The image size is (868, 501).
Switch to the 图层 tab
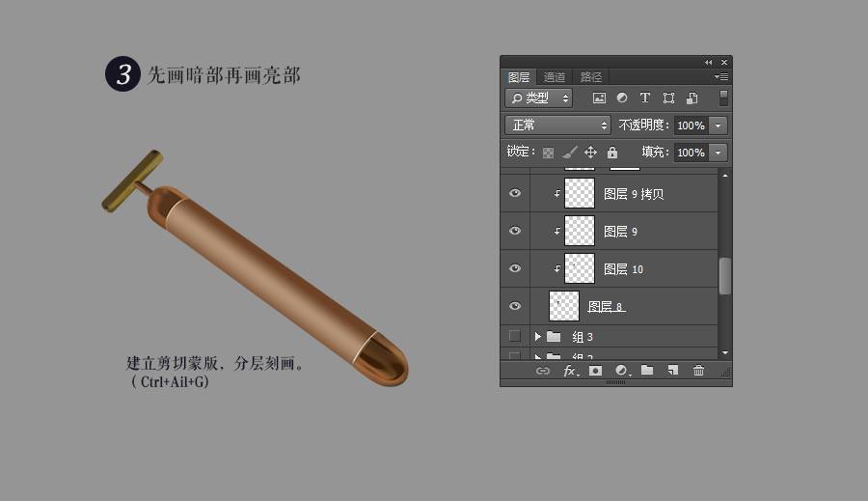point(519,77)
